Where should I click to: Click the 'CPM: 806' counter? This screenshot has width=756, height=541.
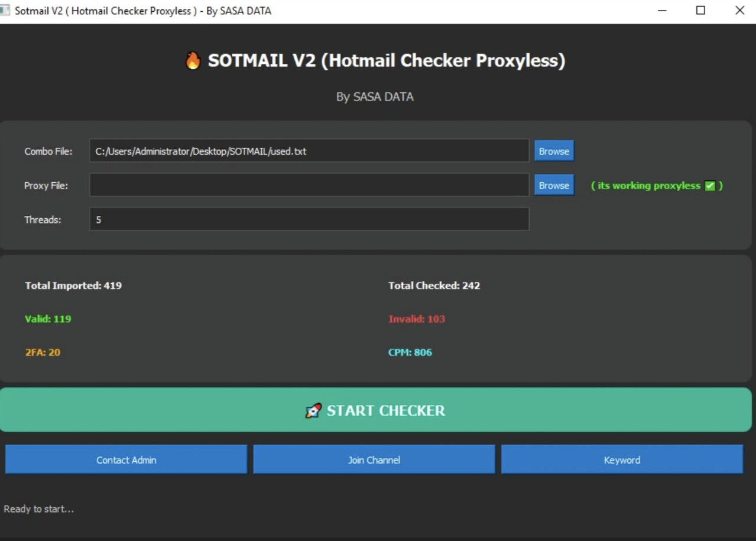click(410, 352)
